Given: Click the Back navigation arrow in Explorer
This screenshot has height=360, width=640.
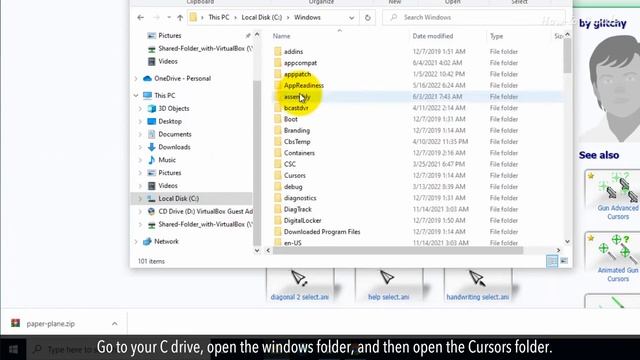Looking at the screenshot, I should coord(140,18).
